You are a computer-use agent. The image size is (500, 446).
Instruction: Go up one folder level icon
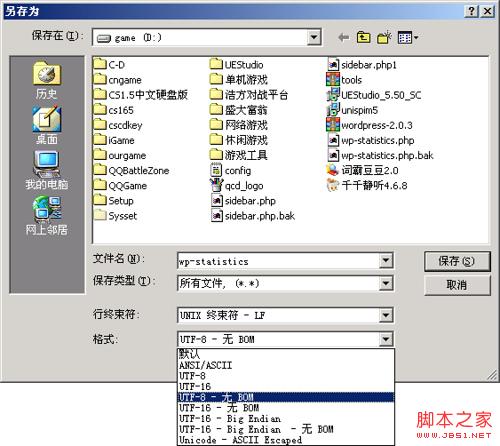(363, 37)
